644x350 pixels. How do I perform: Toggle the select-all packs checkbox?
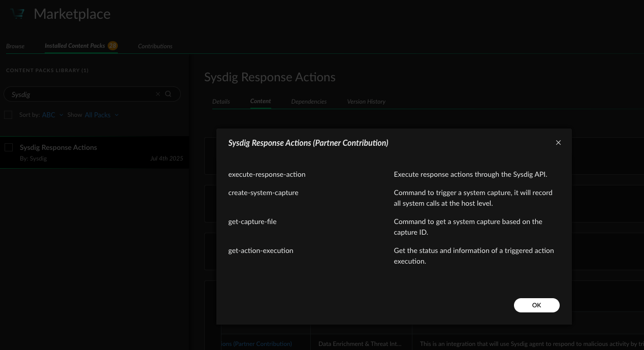click(x=8, y=115)
